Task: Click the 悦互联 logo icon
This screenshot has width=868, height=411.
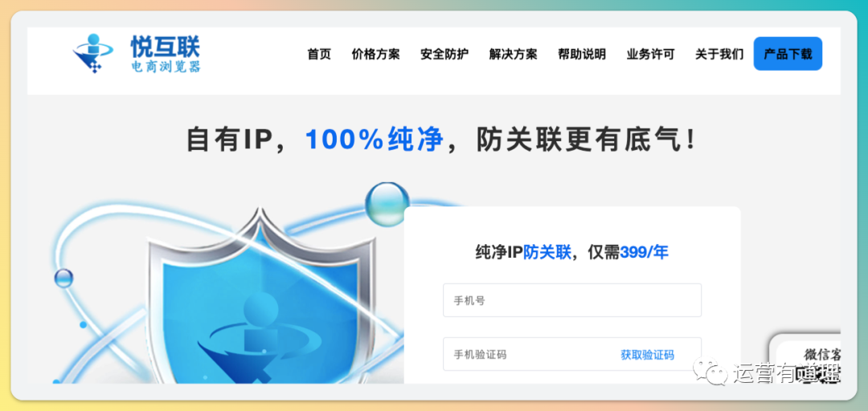Action: click(92, 54)
